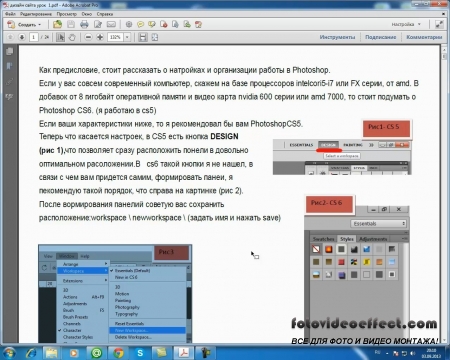Open the Комментарии pane

click(424, 37)
